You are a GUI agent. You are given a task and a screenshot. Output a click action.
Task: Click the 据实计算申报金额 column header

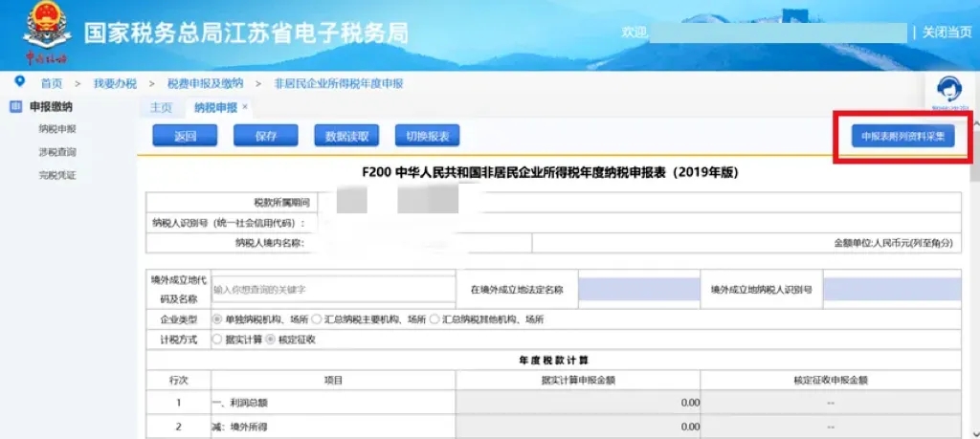[x=578, y=380]
